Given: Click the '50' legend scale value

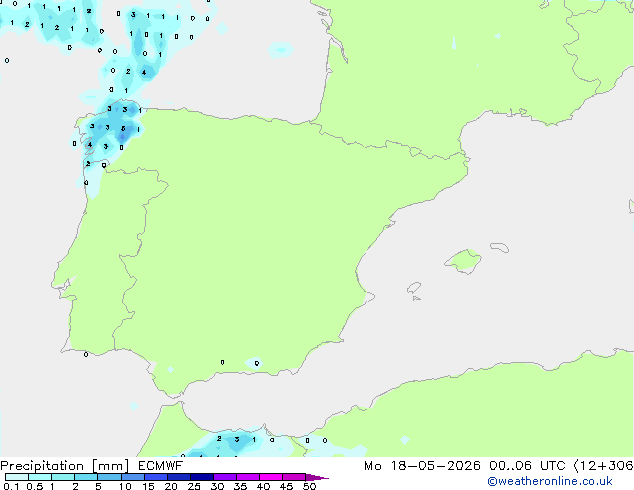Looking at the screenshot, I should point(309,486).
